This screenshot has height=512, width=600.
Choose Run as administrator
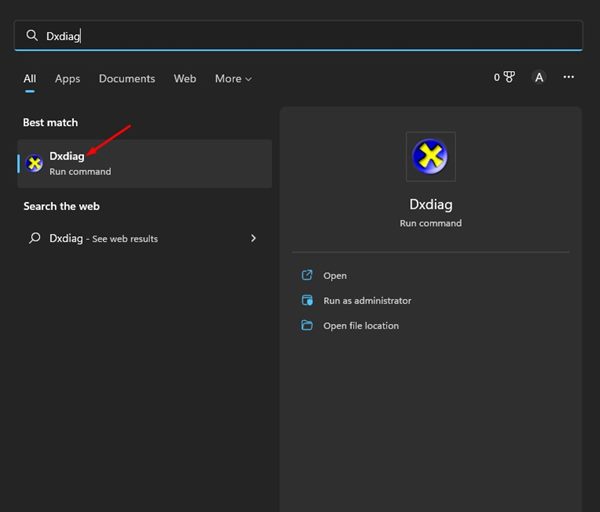point(367,300)
